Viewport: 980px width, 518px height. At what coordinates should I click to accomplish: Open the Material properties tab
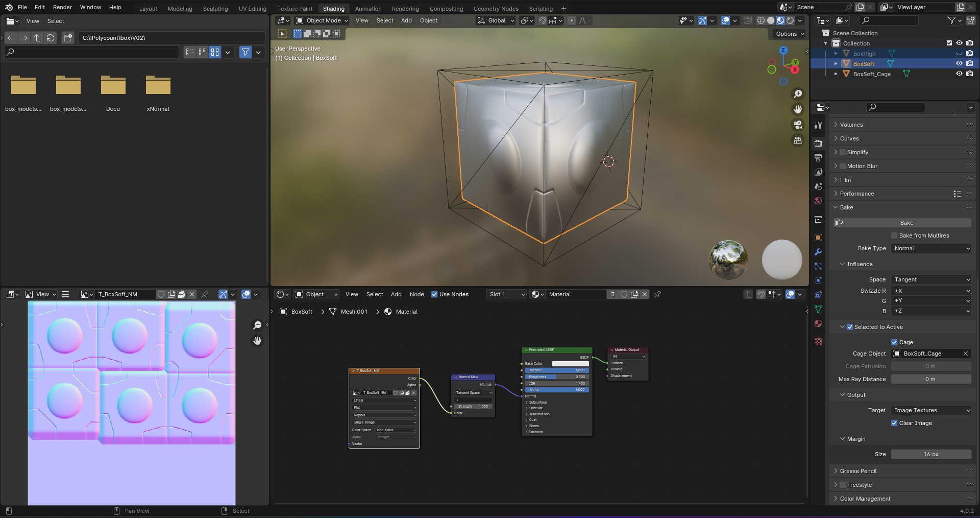[818, 323]
